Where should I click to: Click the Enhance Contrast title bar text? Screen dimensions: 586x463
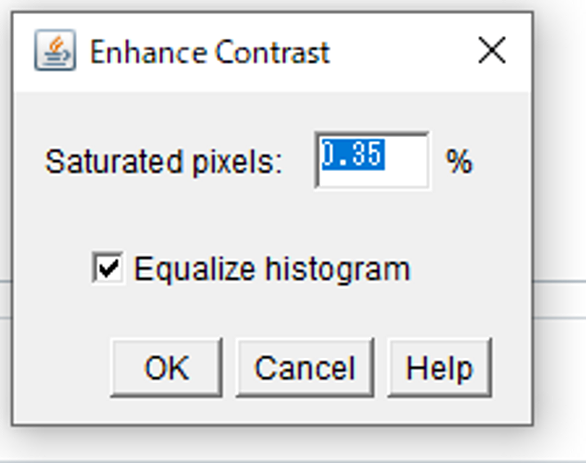pyautogui.click(x=210, y=52)
